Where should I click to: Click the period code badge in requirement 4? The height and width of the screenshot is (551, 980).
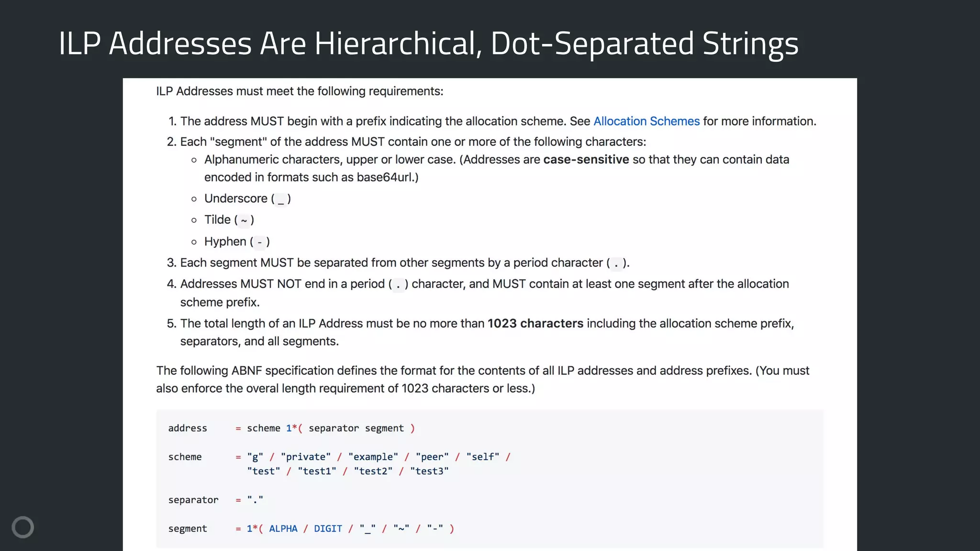[x=398, y=285]
